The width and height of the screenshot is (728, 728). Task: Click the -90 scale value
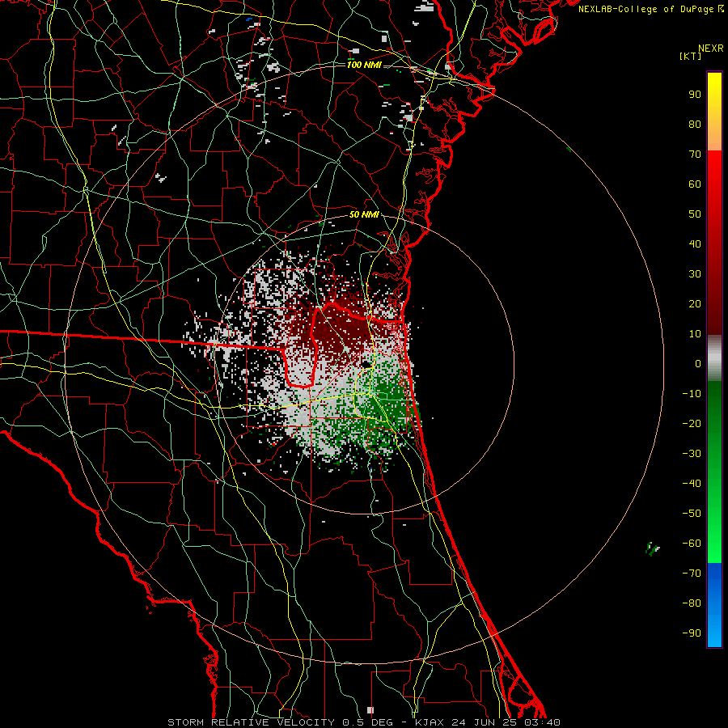coord(692,633)
